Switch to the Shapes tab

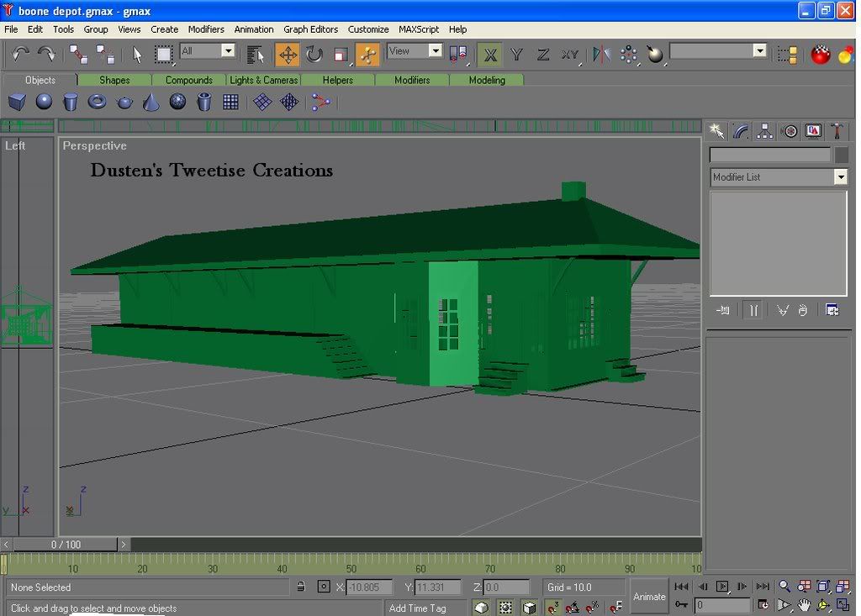(x=114, y=80)
